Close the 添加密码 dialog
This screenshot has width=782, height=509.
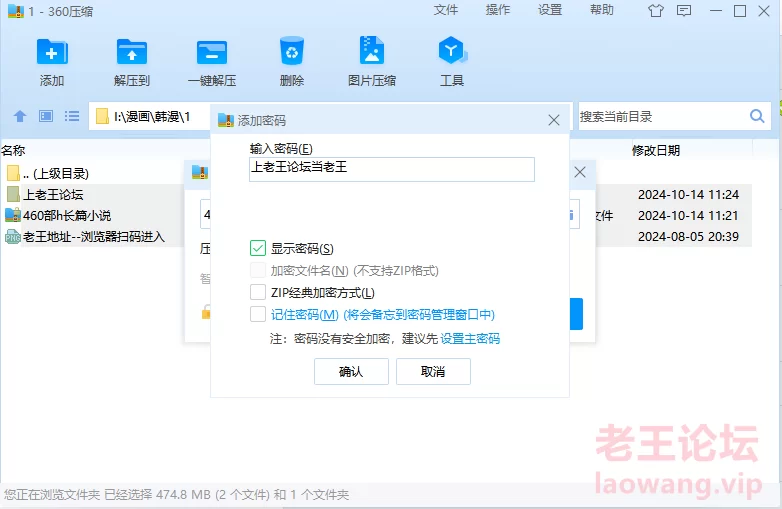pyautogui.click(x=554, y=120)
